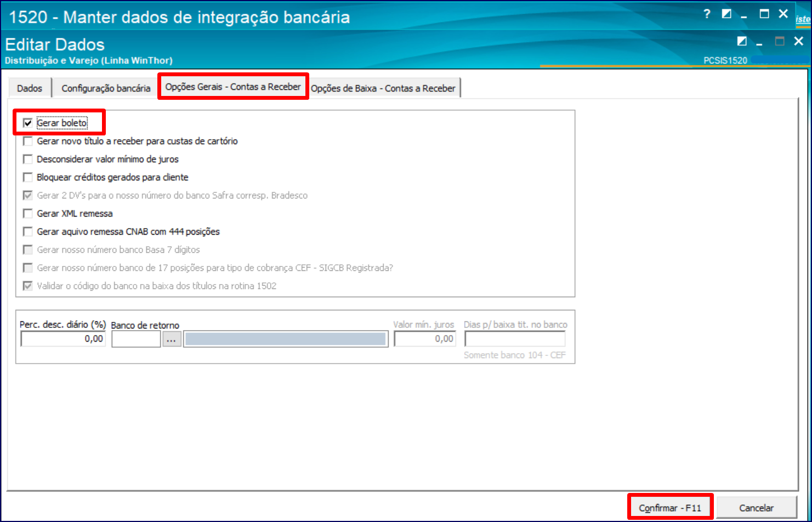Click the Distribuição e Varejo (Linha WinThor) subtitle
Viewport: 812px width, 522px height.
pyautogui.click(x=89, y=60)
